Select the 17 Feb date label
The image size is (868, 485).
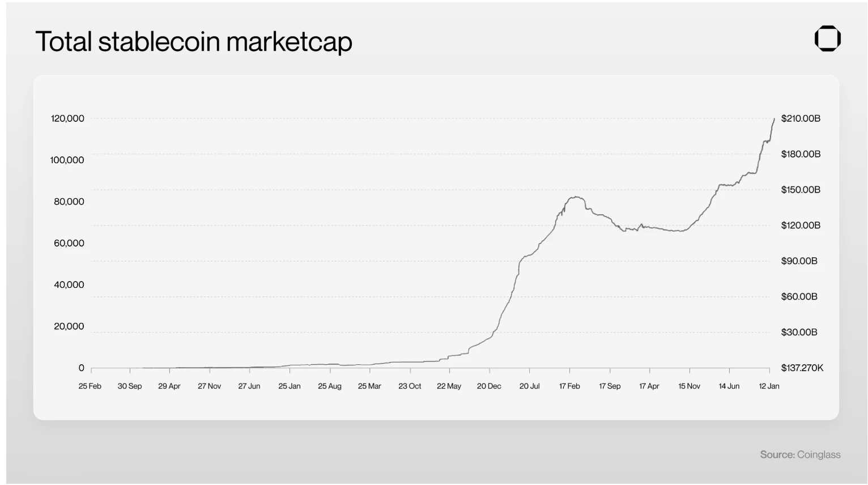[569, 386]
